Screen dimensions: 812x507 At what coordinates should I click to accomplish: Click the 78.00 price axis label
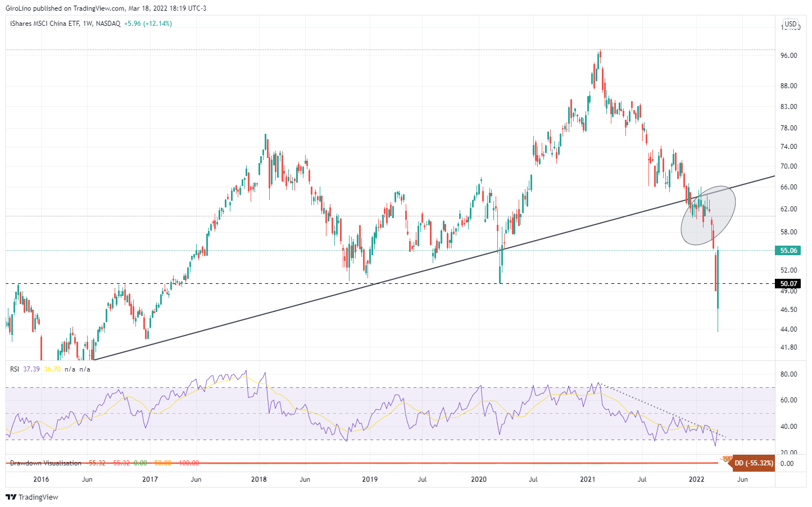click(789, 128)
